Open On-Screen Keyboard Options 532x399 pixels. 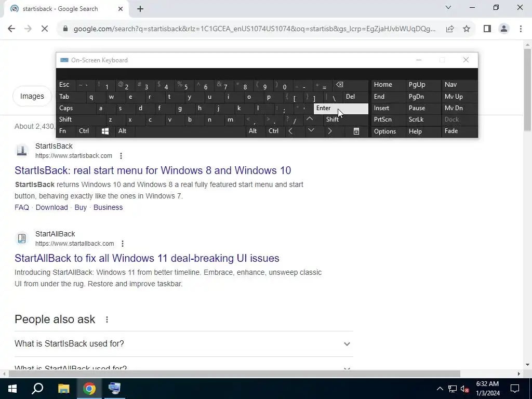tap(388, 131)
